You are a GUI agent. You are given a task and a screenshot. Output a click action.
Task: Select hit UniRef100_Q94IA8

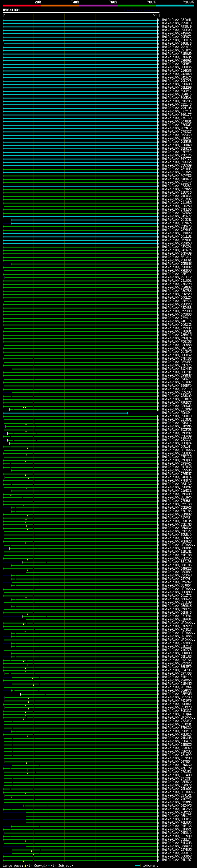(x=176, y=108)
